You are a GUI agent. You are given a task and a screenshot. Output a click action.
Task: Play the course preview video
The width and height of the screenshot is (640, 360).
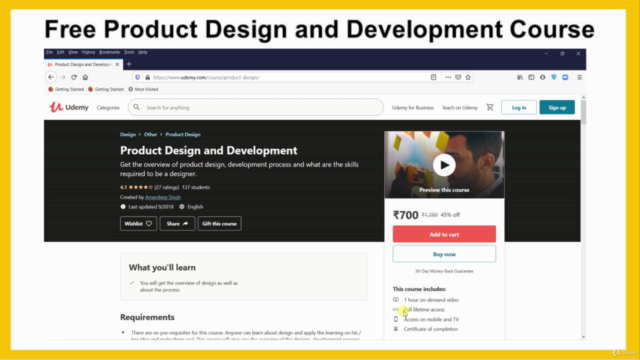coord(444,165)
